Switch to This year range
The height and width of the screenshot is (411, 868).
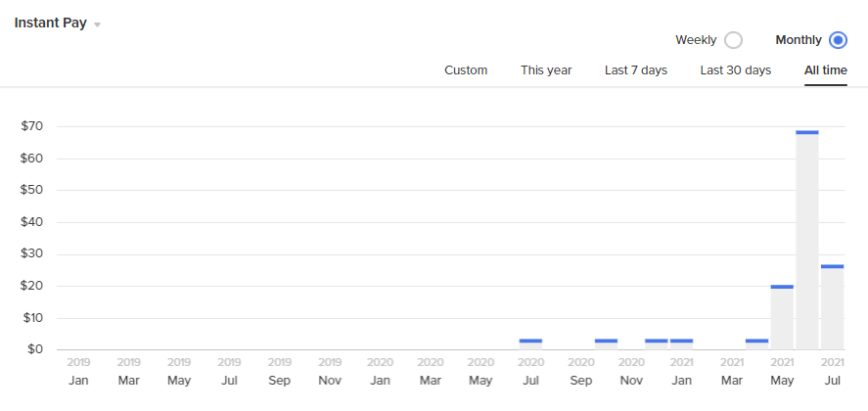tap(546, 70)
